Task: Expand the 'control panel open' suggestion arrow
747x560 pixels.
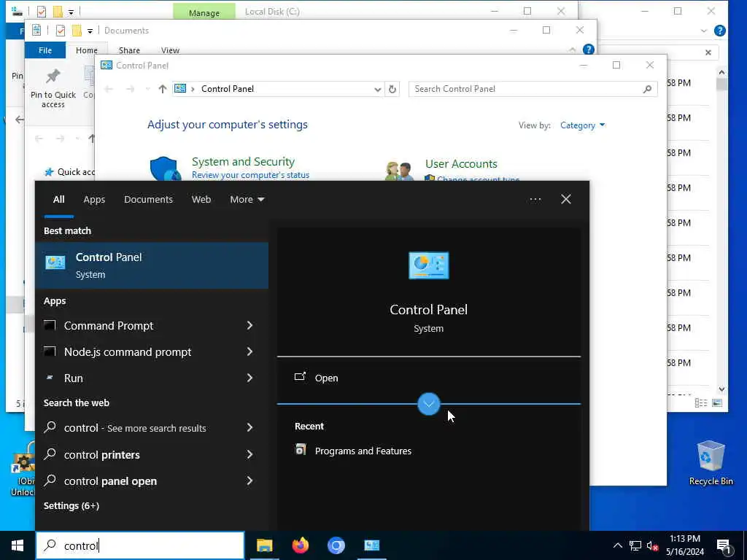Action: (249, 481)
